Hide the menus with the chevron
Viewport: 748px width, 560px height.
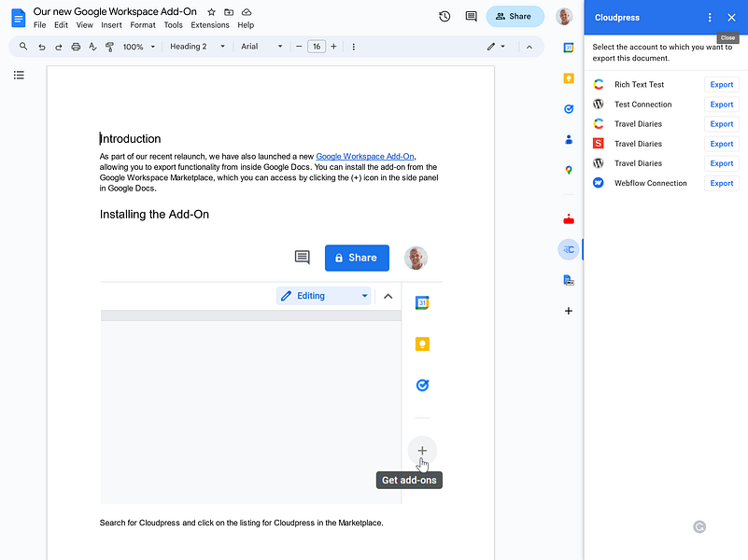529,47
